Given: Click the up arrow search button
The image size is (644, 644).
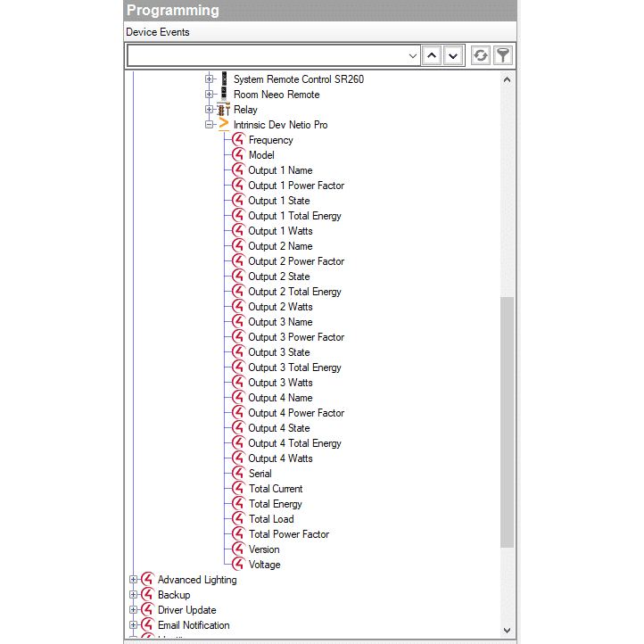Looking at the screenshot, I should [x=432, y=55].
